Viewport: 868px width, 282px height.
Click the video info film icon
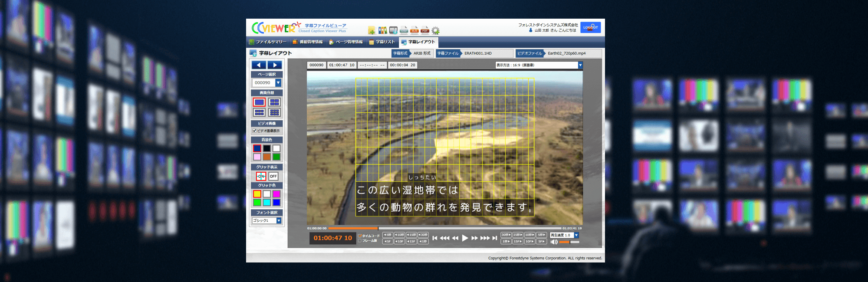[393, 30]
